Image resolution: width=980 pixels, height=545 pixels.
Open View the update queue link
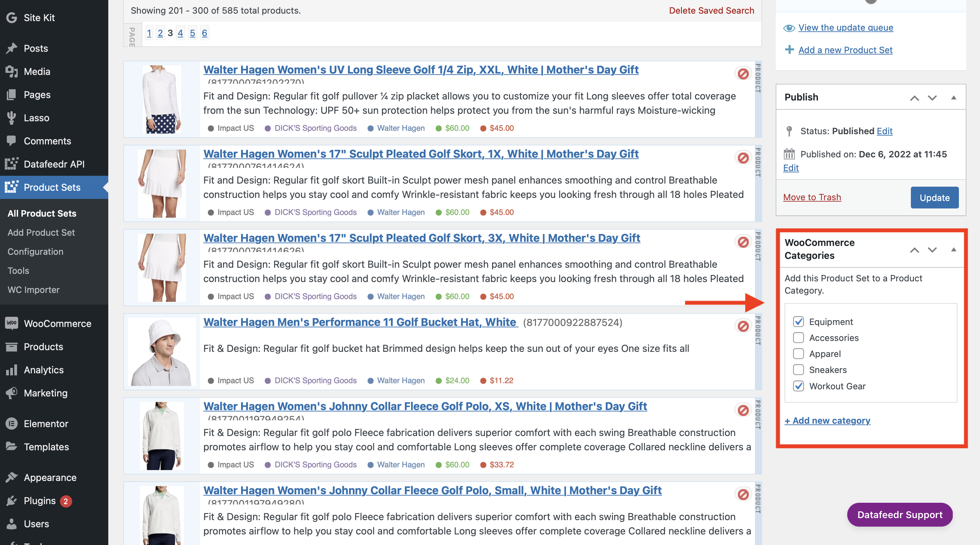pos(845,27)
